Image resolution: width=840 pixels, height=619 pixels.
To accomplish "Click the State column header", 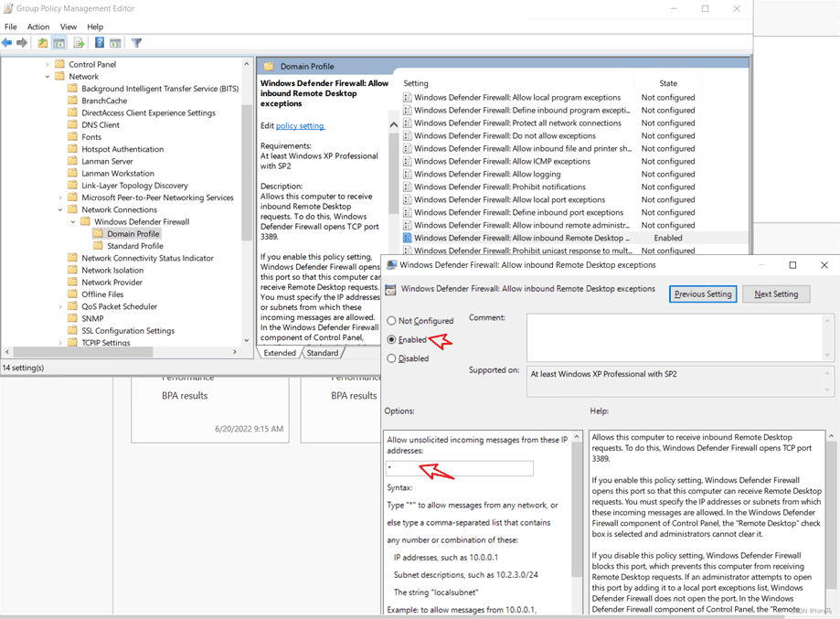I will tap(668, 83).
